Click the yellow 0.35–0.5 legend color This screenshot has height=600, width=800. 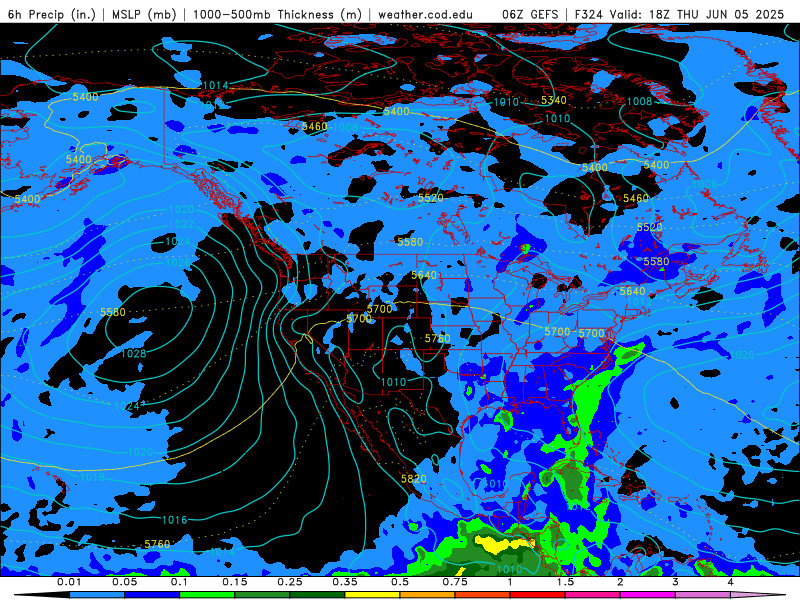(372, 595)
